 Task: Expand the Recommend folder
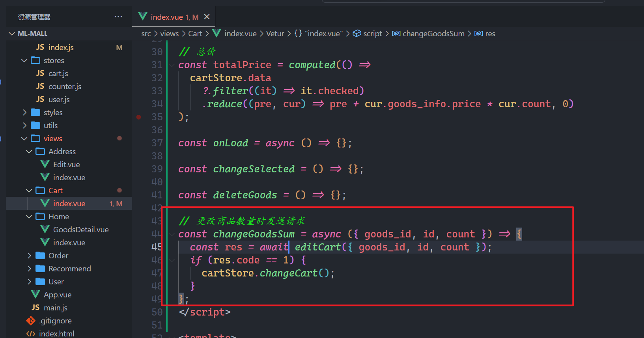coord(69,269)
